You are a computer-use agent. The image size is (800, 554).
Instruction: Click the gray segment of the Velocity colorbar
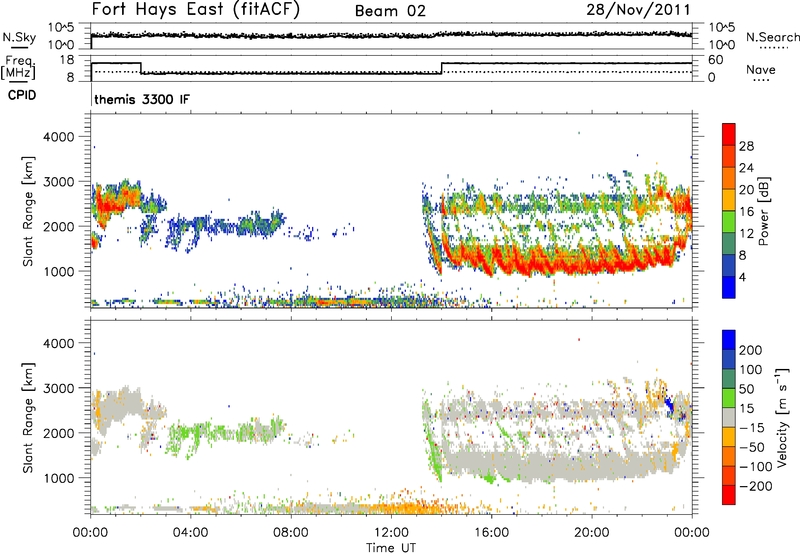tap(729, 418)
